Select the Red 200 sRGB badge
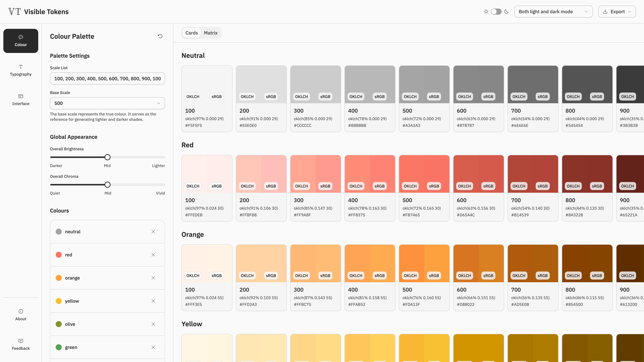 point(271,186)
